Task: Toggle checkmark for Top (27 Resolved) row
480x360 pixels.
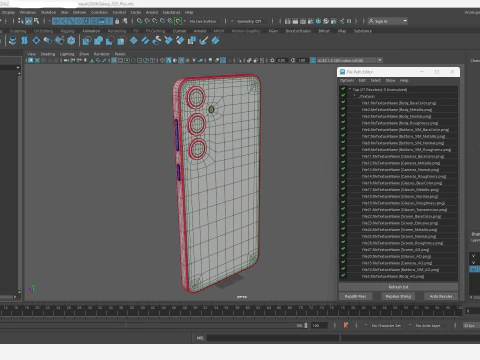Action: [x=343, y=89]
